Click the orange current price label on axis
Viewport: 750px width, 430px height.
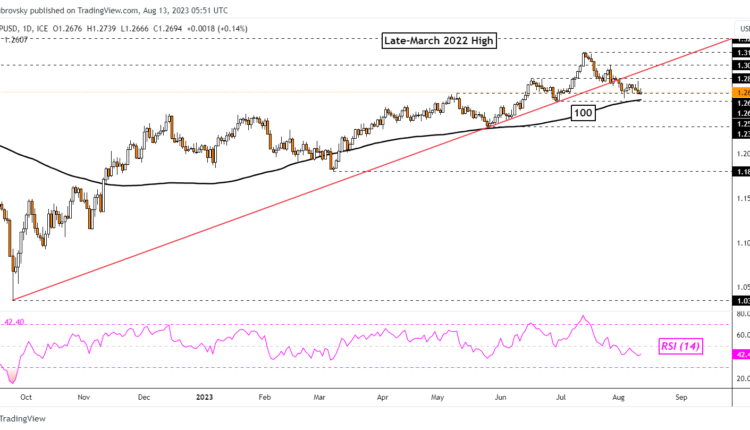(x=742, y=92)
